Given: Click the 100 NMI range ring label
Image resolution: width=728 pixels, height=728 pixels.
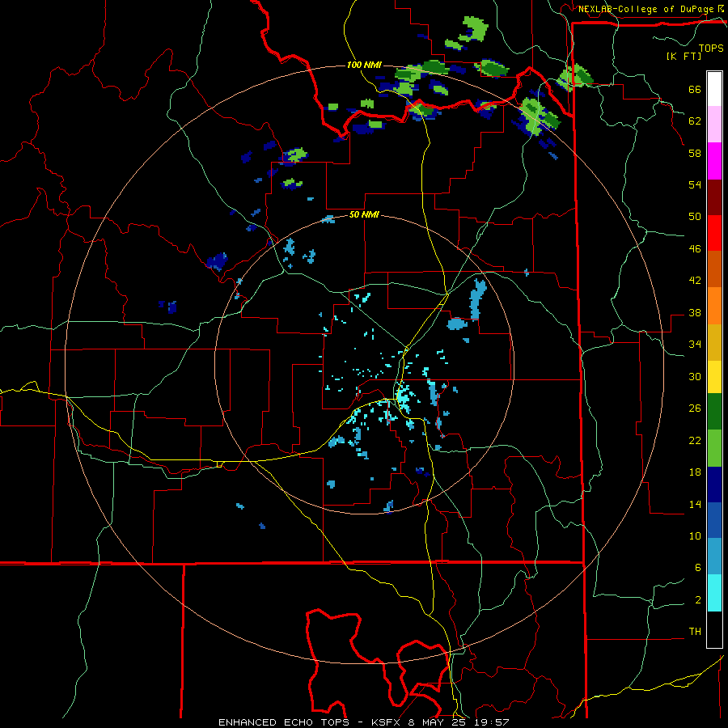Looking at the screenshot, I should pyautogui.click(x=364, y=65).
